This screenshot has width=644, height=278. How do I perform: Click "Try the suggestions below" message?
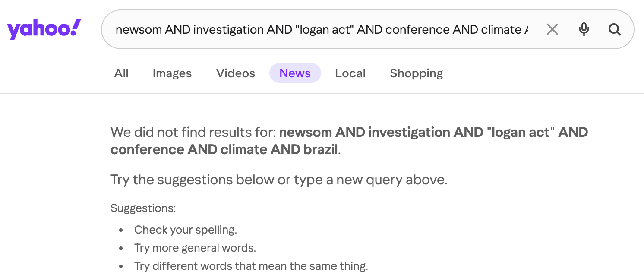click(x=278, y=180)
